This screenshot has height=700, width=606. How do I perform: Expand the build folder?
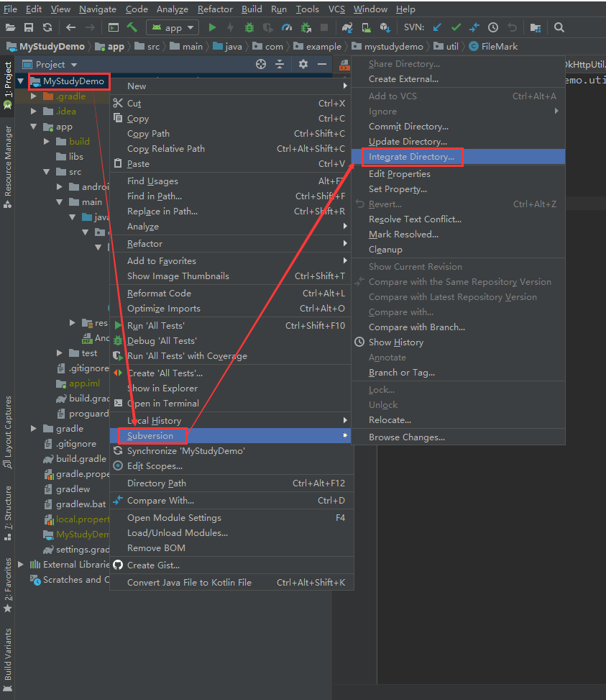pyautogui.click(x=47, y=142)
